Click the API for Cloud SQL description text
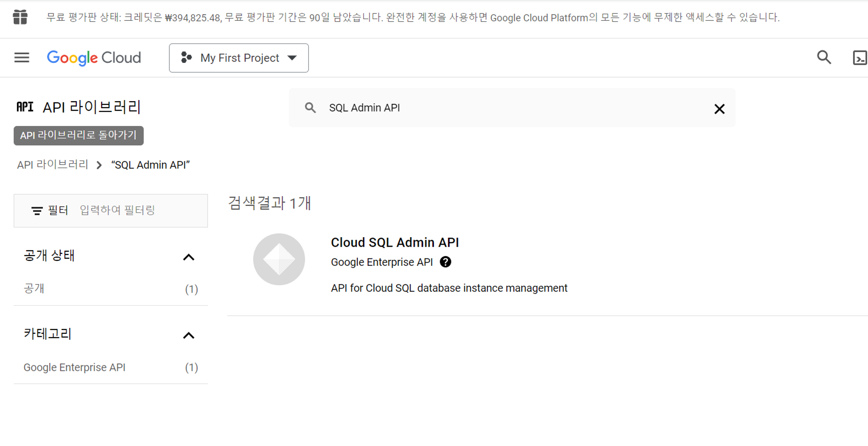Viewport: 868px width, 446px height. [449, 288]
